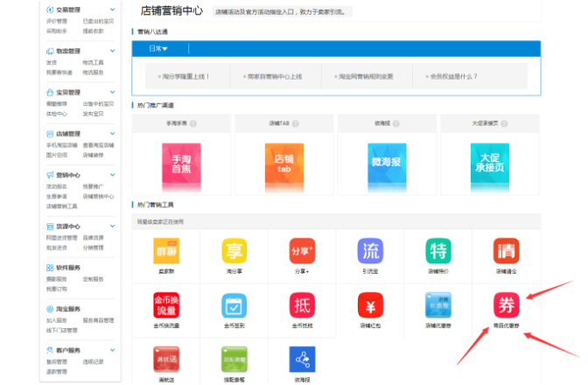The height and width of the screenshot is (385, 588).
Task: Go to 发布宝贝 in sidebar
Action: point(93,114)
